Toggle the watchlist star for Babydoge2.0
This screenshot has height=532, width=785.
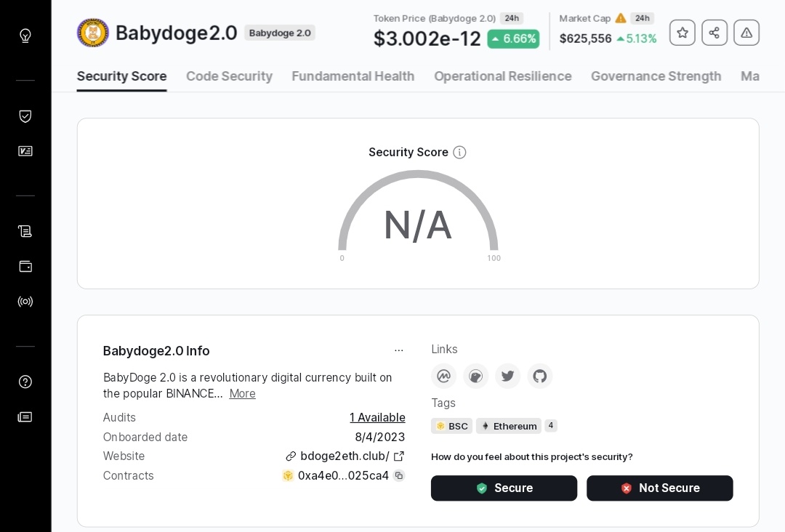point(682,33)
